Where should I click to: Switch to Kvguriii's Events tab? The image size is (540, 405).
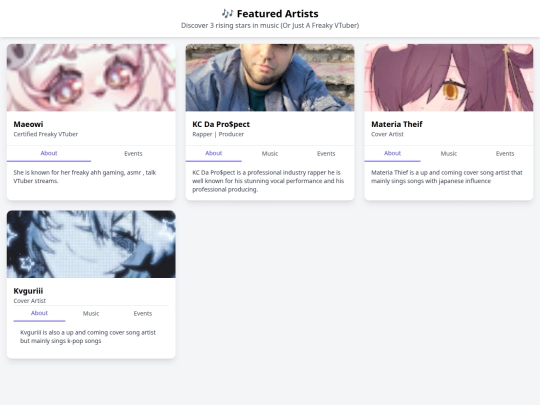[143, 313]
